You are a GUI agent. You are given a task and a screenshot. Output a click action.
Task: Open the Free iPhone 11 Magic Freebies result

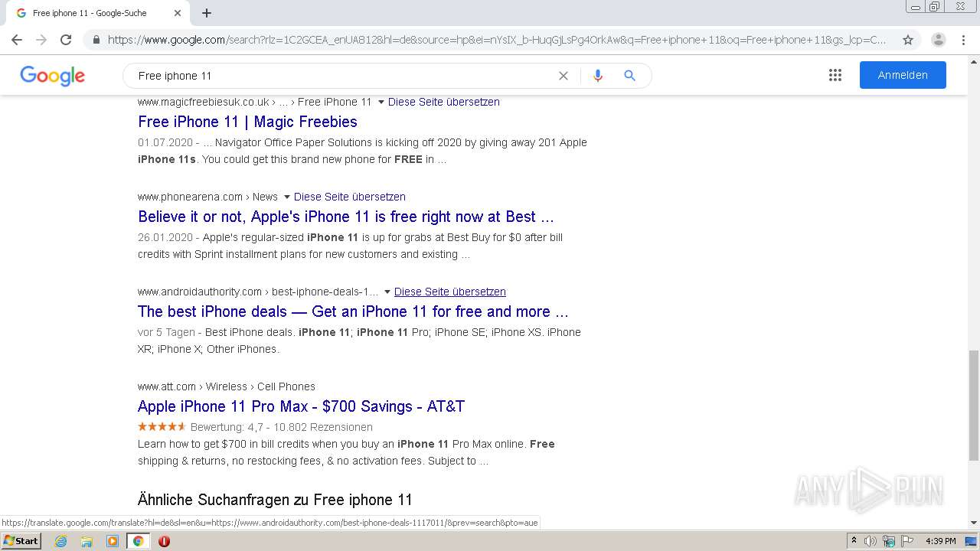point(247,122)
